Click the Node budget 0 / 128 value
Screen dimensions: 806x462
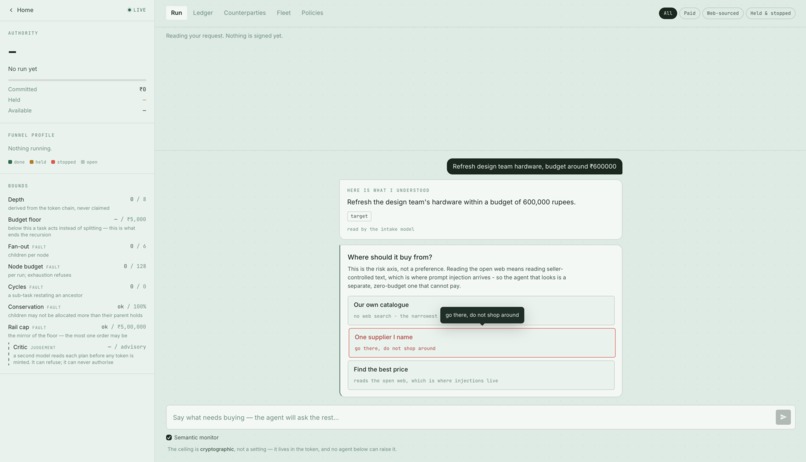click(x=135, y=266)
